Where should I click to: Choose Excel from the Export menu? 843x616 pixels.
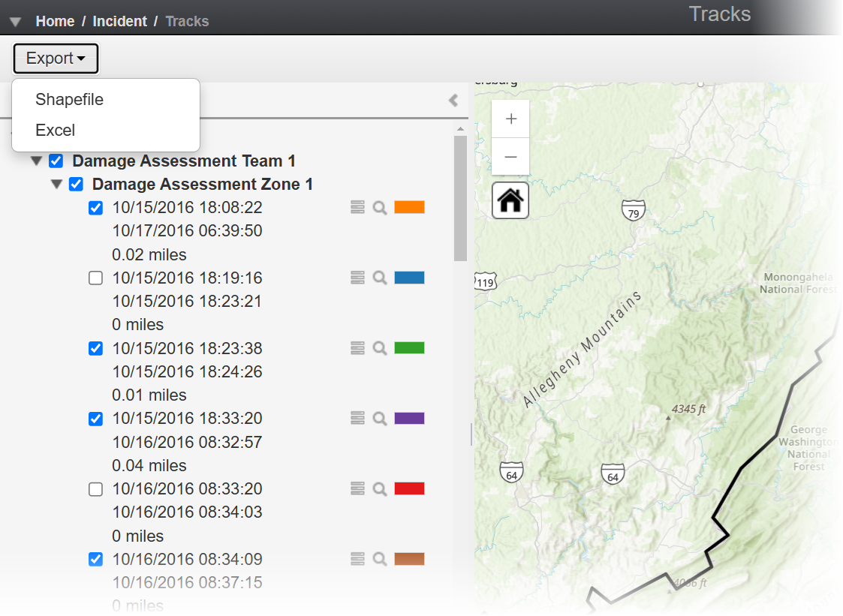56,130
